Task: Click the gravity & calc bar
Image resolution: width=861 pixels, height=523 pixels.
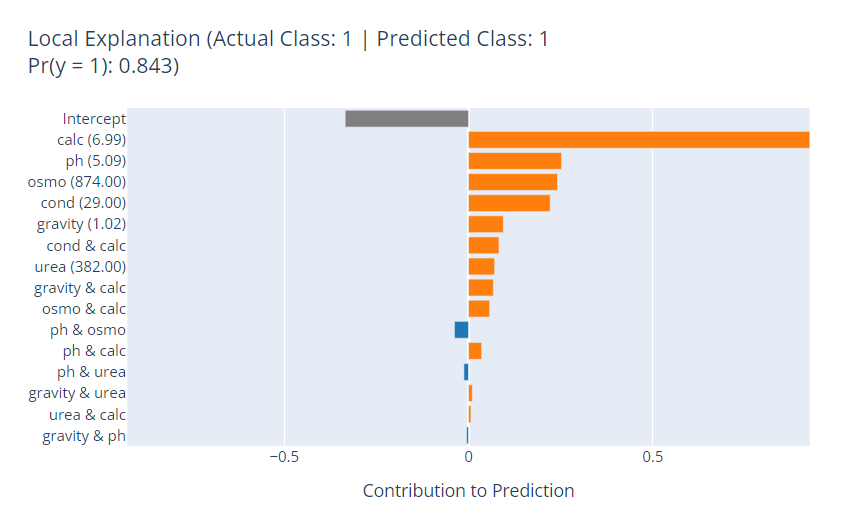Action: pos(480,288)
